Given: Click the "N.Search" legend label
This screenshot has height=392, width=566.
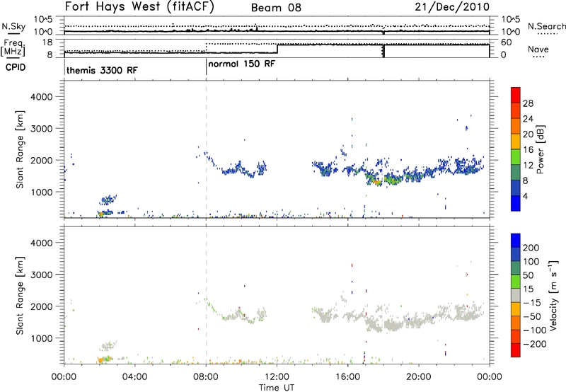Looking at the screenshot, I should 547,26.
